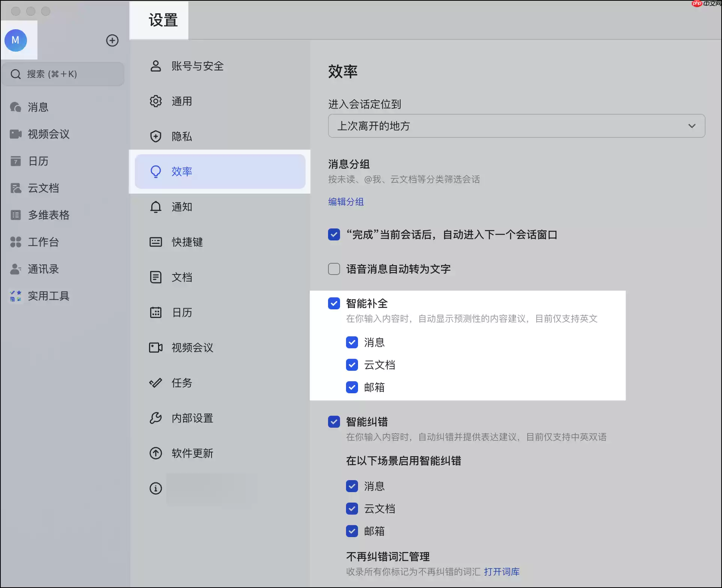Open the 进入会话定位到 dropdown
Screen dimensions: 722x588
click(x=516, y=126)
